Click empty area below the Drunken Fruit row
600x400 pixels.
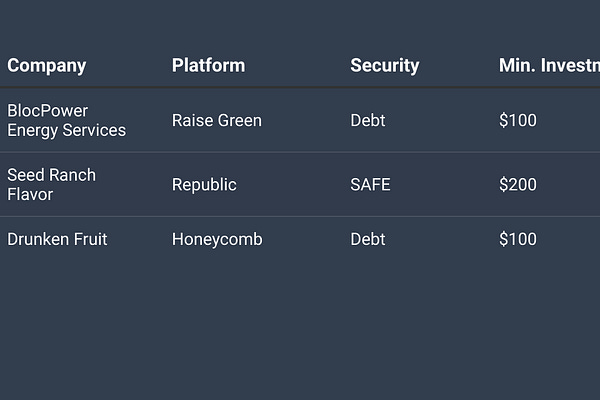[300, 325]
